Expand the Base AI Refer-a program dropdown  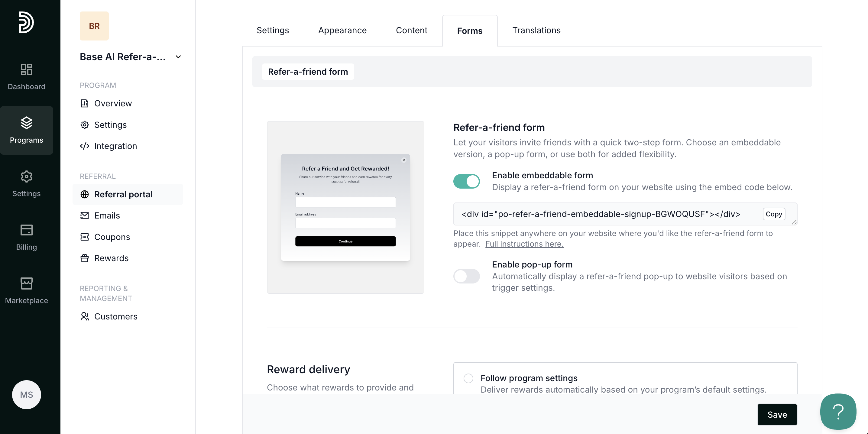coord(178,57)
